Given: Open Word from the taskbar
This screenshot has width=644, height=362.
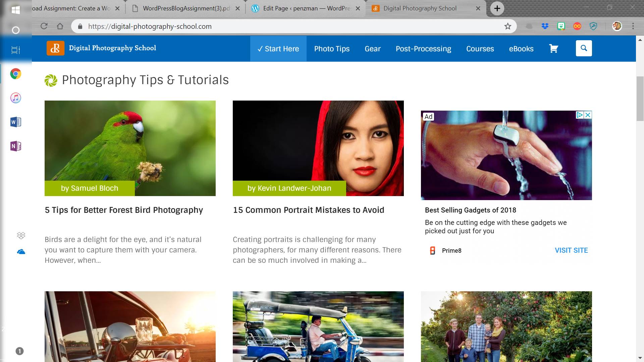Looking at the screenshot, I should pos(16,122).
